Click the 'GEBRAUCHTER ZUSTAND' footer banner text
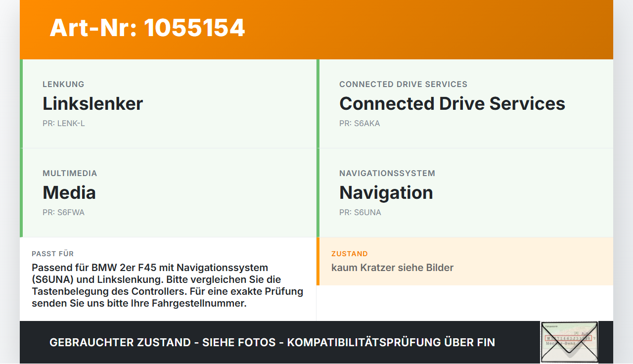 (x=272, y=342)
